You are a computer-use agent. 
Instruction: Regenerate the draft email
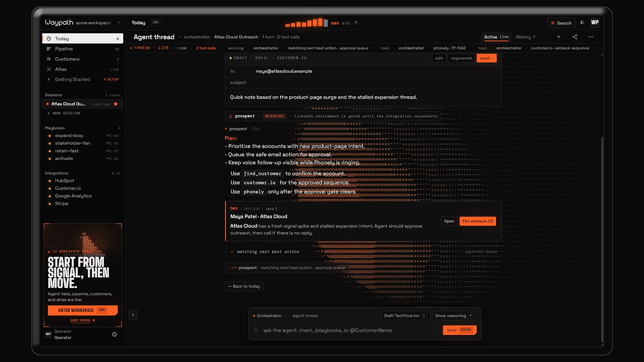tap(461, 58)
